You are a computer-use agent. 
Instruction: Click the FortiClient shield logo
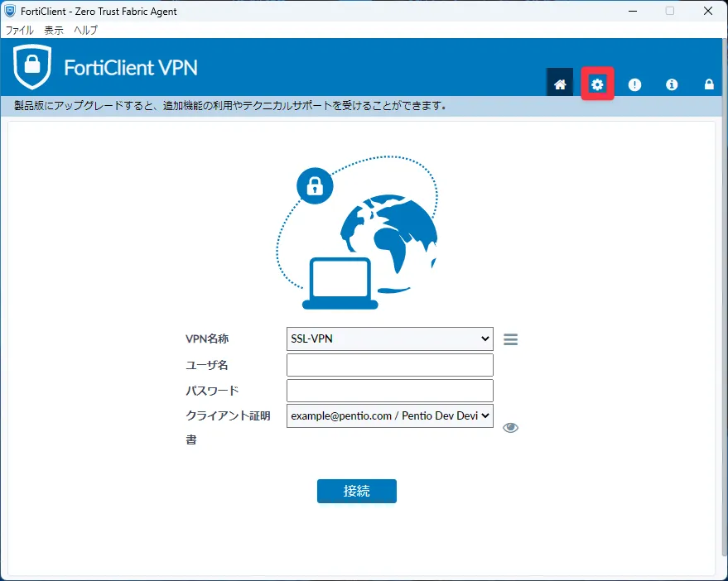click(32, 68)
